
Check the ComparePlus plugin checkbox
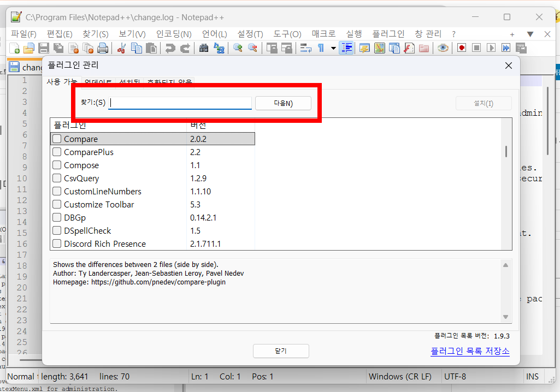[57, 152]
